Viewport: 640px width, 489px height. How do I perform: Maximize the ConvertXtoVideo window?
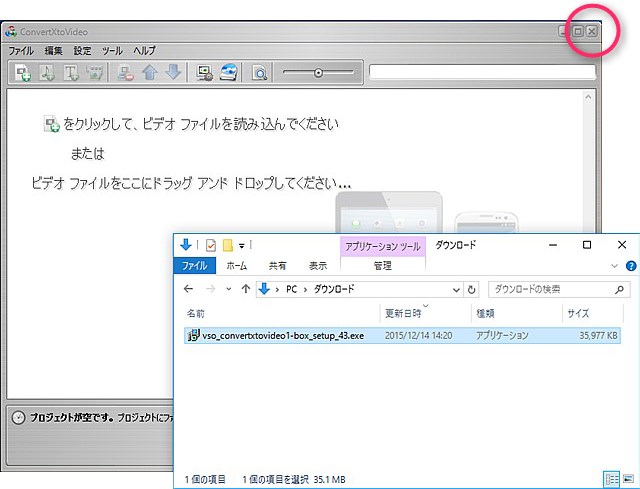(x=578, y=31)
